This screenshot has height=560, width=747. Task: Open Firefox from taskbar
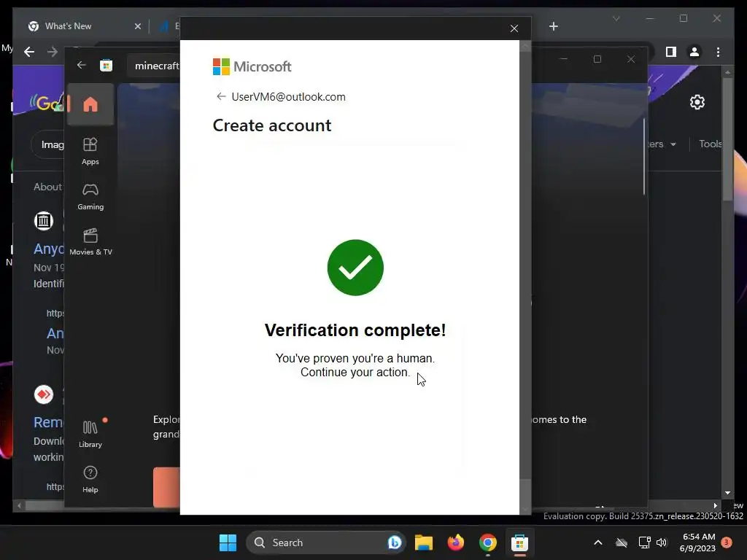pos(455,542)
